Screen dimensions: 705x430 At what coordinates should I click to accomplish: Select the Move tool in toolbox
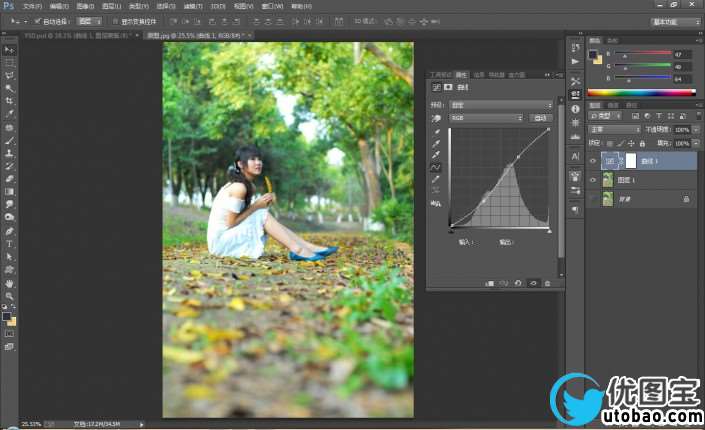(9, 49)
